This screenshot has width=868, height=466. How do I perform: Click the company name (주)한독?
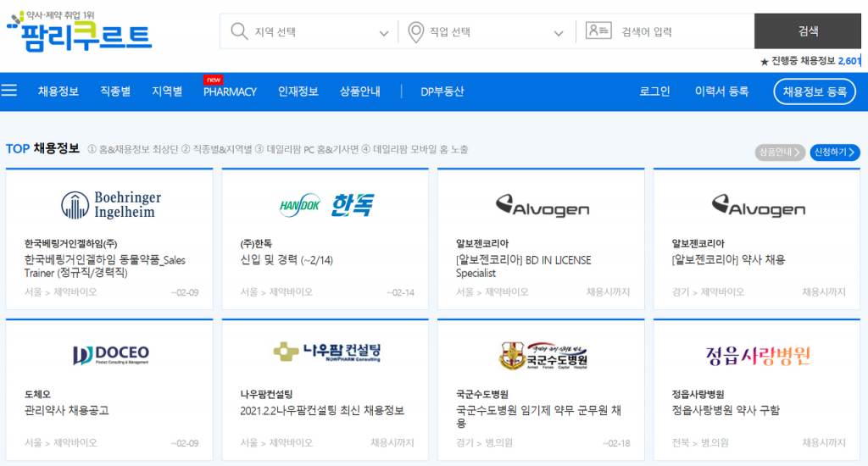coord(256,243)
